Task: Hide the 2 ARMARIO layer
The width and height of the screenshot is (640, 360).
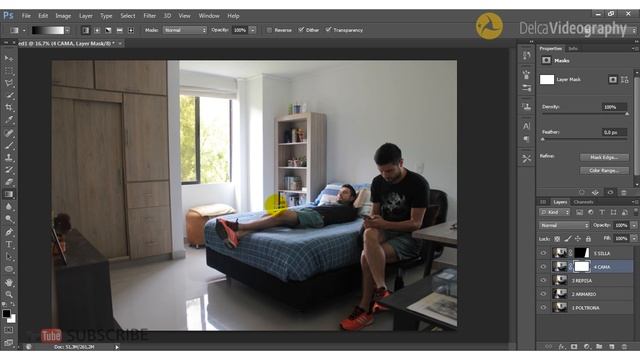Action: tap(543, 294)
